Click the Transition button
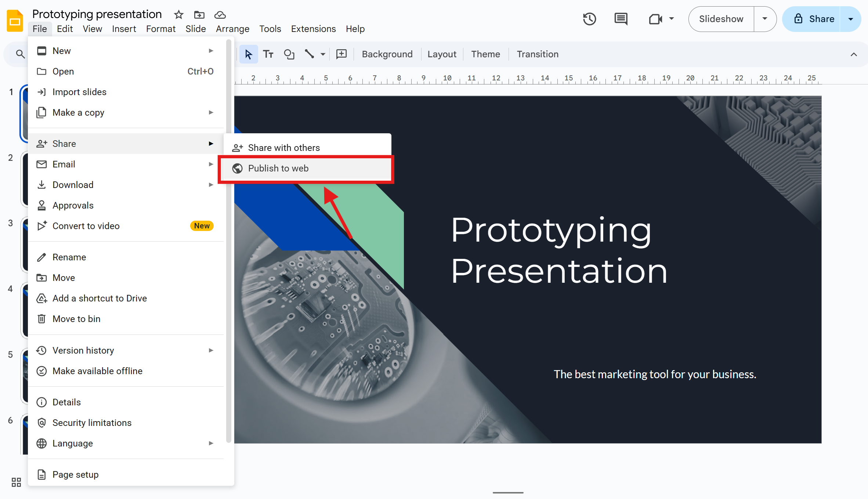This screenshot has height=499, width=868. [x=537, y=54]
